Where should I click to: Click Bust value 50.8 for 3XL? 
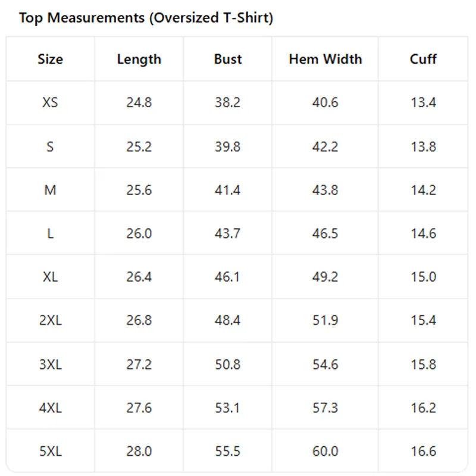point(228,364)
